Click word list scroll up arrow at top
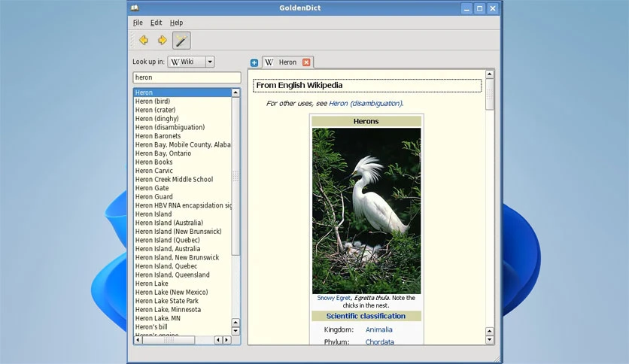This screenshot has width=629, height=364. [235, 93]
